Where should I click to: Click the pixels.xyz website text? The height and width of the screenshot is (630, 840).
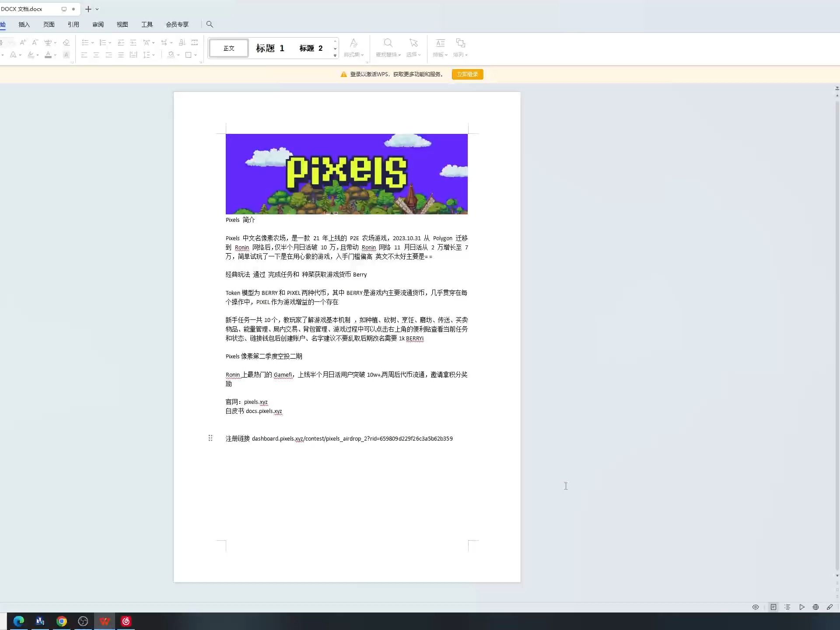click(255, 402)
